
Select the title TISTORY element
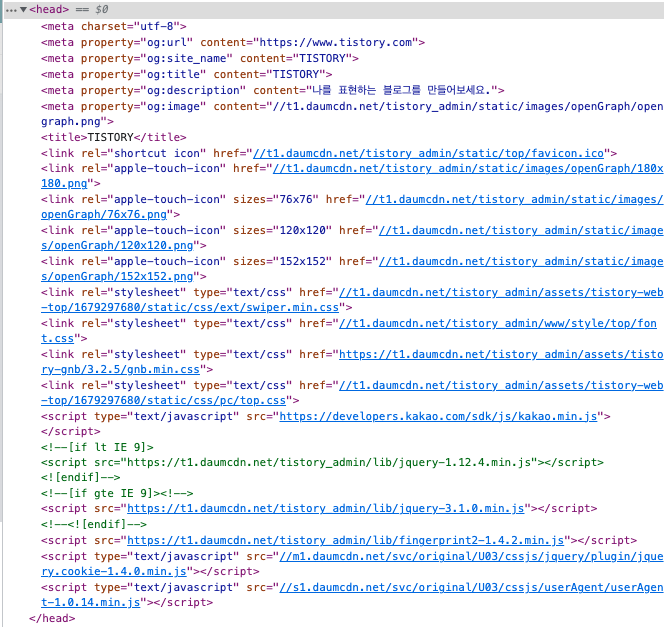tap(113, 137)
